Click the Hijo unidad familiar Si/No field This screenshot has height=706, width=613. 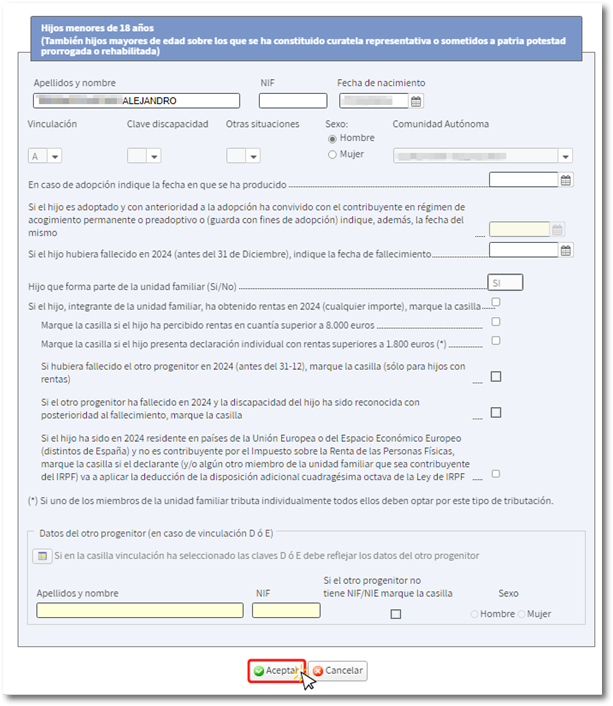pyautogui.click(x=505, y=283)
